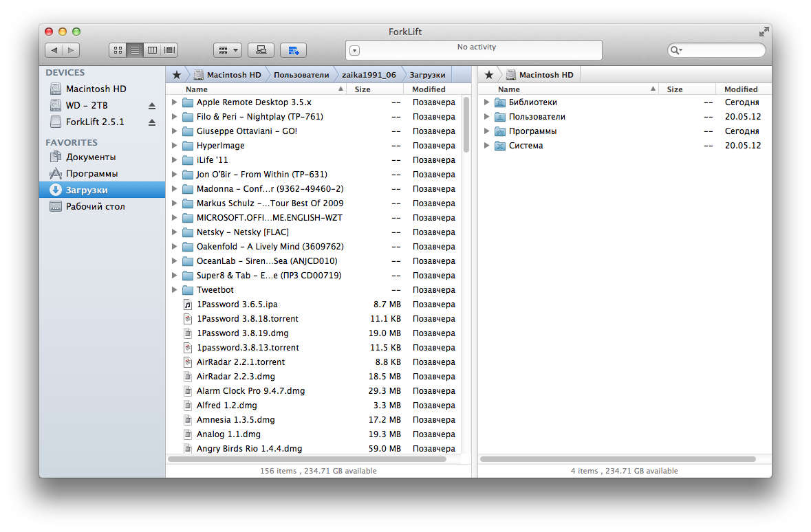Image resolution: width=811 pixels, height=532 pixels.
Task: Click the connect to server toolbar icon
Action: tap(261, 50)
